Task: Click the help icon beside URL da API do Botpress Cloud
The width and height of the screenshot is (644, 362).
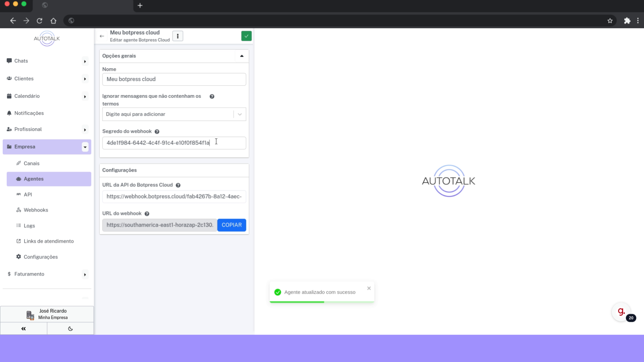Action: pos(178,185)
